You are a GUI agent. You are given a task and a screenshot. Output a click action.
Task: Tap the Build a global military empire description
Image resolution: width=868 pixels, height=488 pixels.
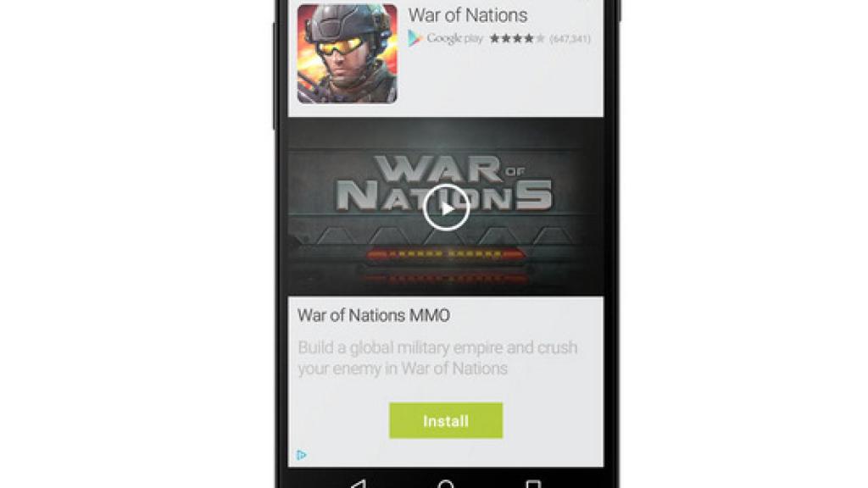point(437,358)
